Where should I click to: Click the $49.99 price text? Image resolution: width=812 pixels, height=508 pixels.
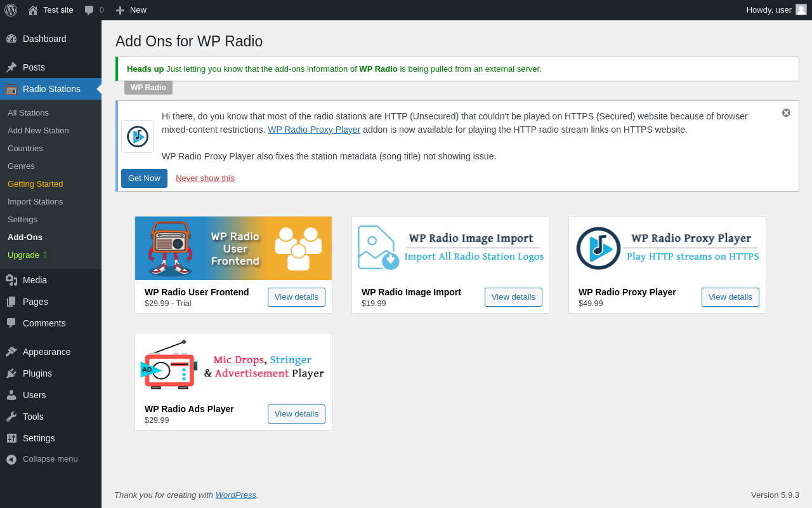tap(591, 304)
